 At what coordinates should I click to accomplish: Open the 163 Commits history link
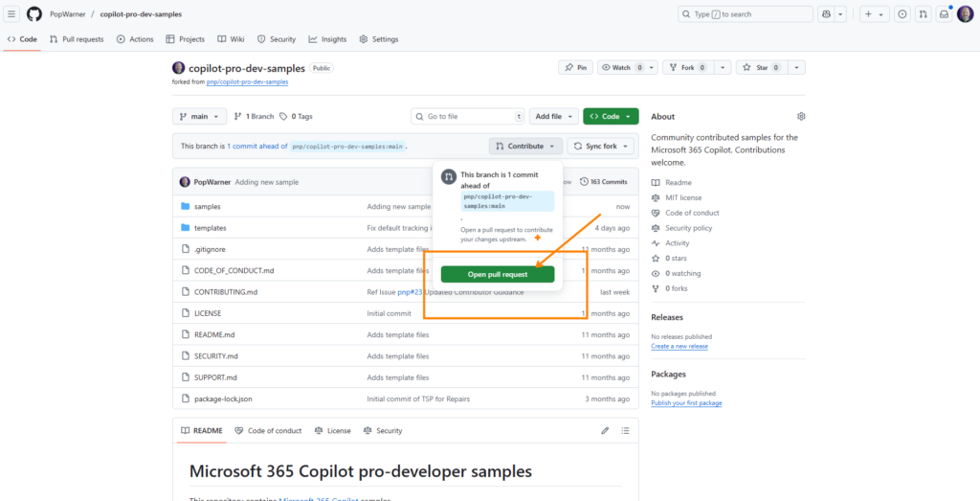pyautogui.click(x=604, y=182)
